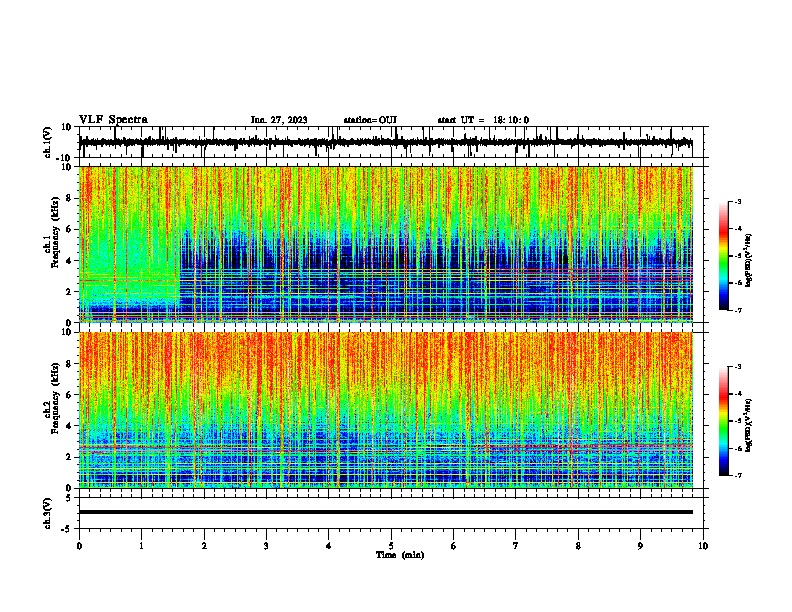Viewport: 792px width, 612px height.
Task: Click the time axis tick label "2"
Action: (204, 546)
